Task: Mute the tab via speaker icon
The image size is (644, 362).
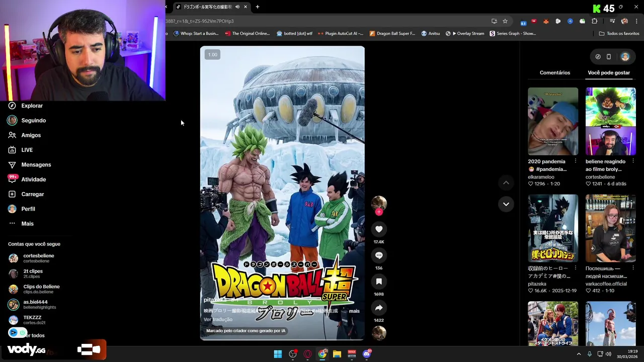Action: click(x=237, y=7)
